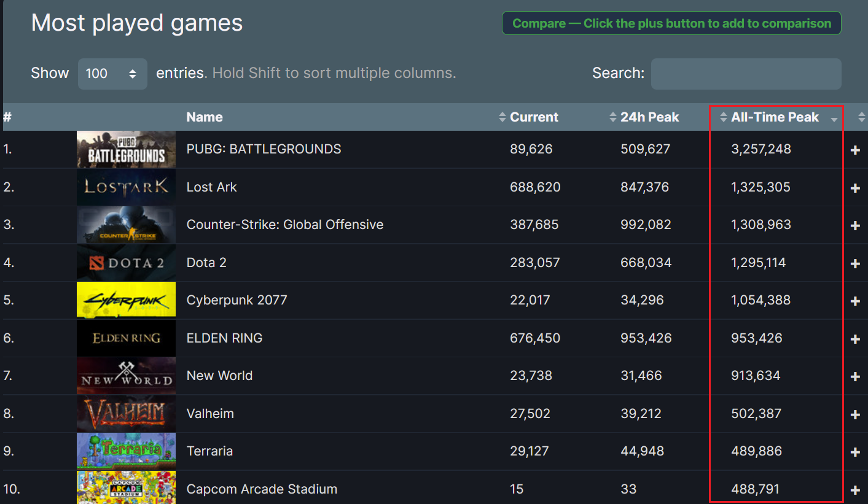This screenshot has height=504, width=868.
Task: Open the New World name link
Action: [x=219, y=376]
